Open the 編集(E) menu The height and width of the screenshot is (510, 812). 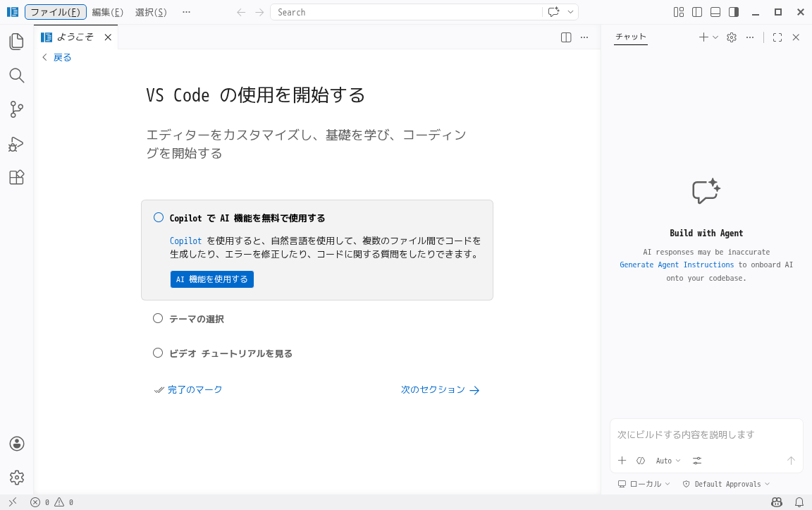pyautogui.click(x=108, y=12)
